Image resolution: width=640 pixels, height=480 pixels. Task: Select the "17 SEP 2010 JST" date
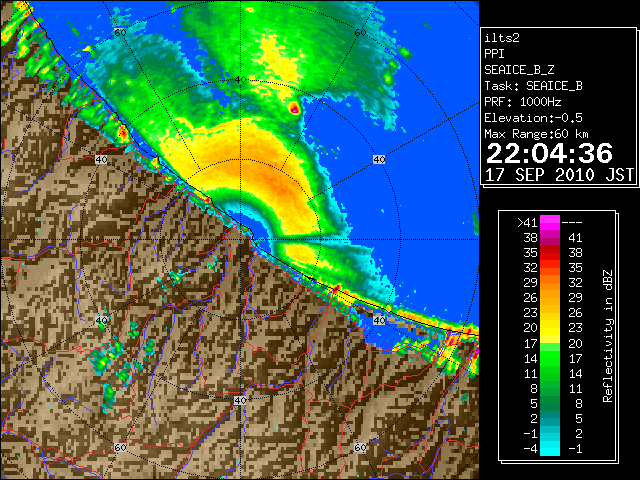(559, 175)
